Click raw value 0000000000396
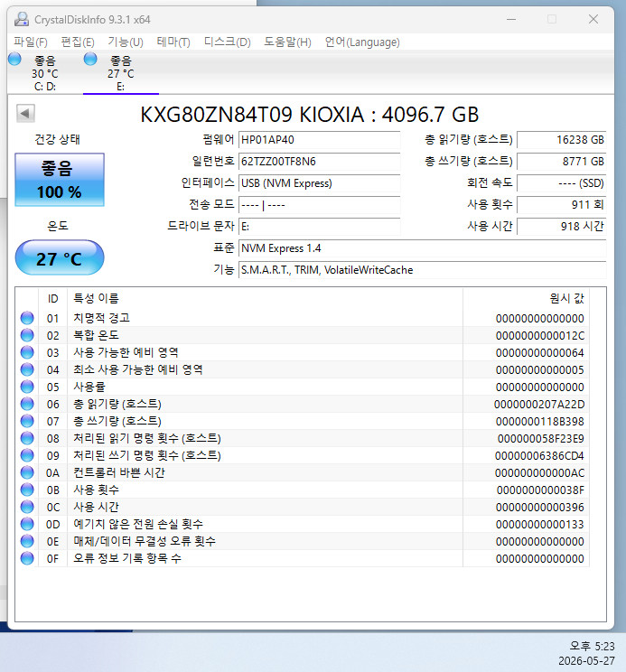The width and height of the screenshot is (626, 672). click(x=540, y=507)
